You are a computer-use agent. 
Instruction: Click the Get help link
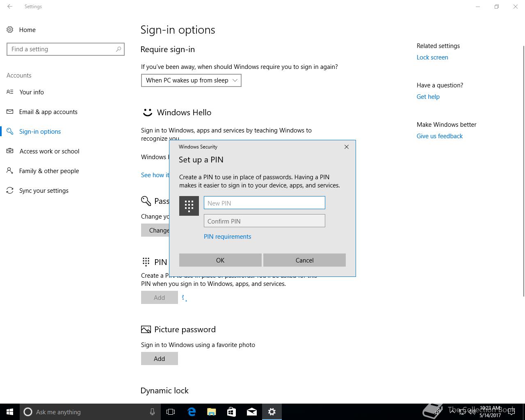tap(428, 97)
